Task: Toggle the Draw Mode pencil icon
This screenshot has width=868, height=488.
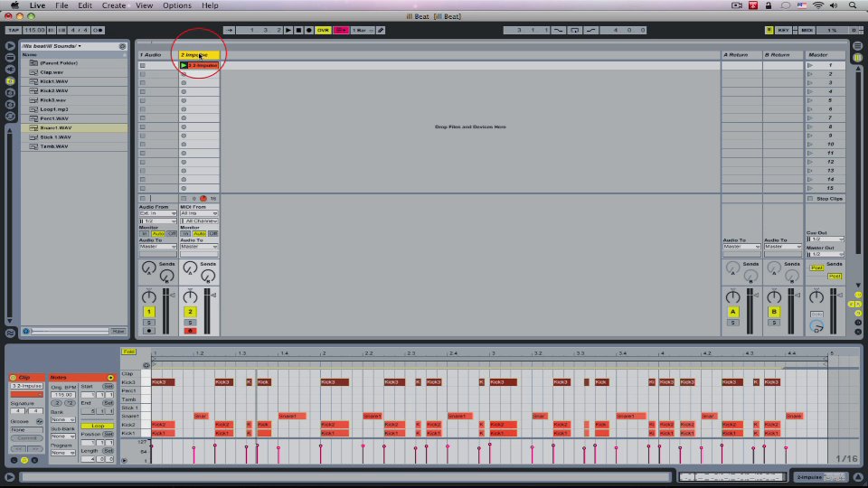Action: tap(381, 30)
